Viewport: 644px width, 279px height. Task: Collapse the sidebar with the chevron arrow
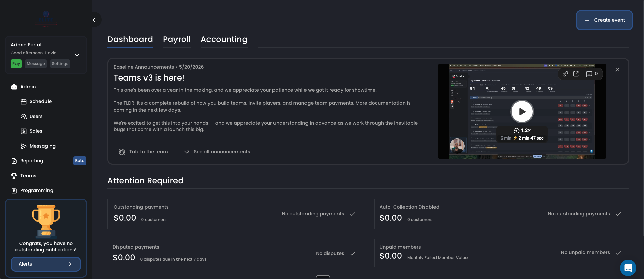pyautogui.click(x=94, y=20)
